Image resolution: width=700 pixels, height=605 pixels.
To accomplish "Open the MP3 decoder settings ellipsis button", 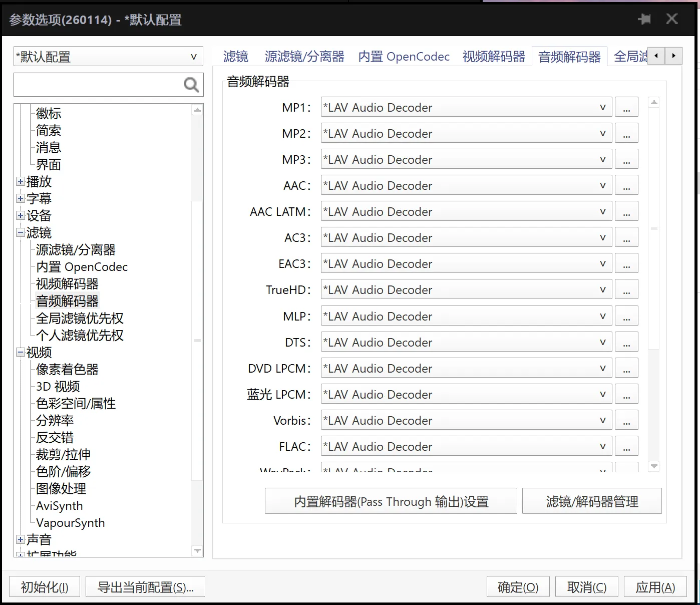I will point(626,160).
